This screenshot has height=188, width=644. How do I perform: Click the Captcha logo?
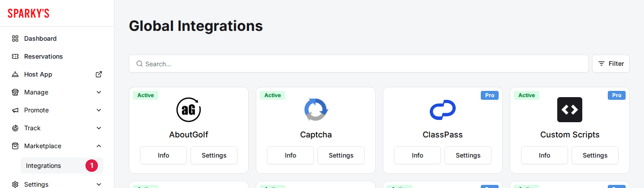click(x=316, y=110)
